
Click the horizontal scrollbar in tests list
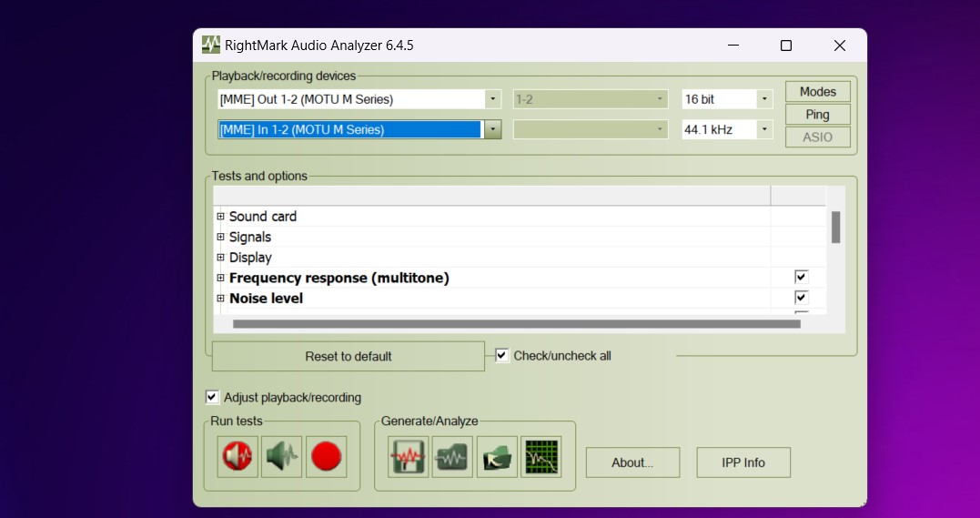pos(516,324)
